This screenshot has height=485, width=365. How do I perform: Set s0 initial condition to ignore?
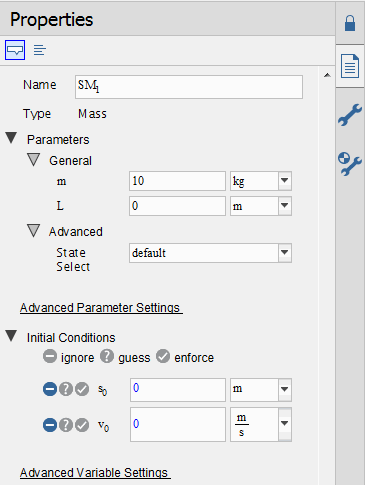pos(50,389)
